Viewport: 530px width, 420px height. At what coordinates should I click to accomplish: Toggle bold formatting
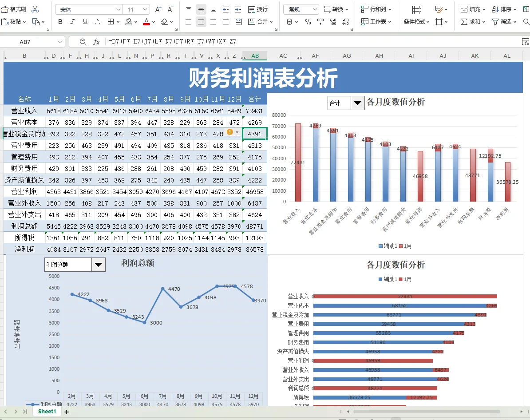pyautogui.click(x=60, y=22)
